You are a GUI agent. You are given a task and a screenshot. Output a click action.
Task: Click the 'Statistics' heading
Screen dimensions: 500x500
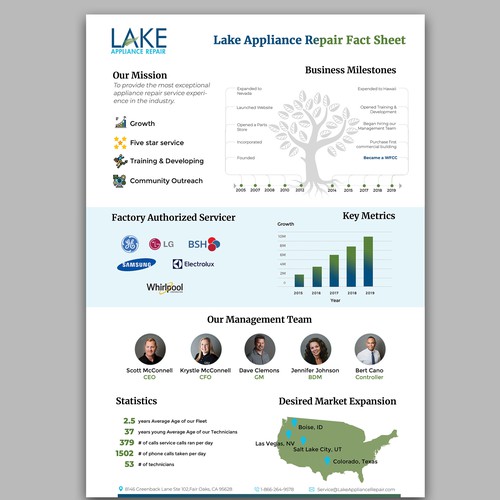click(136, 401)
